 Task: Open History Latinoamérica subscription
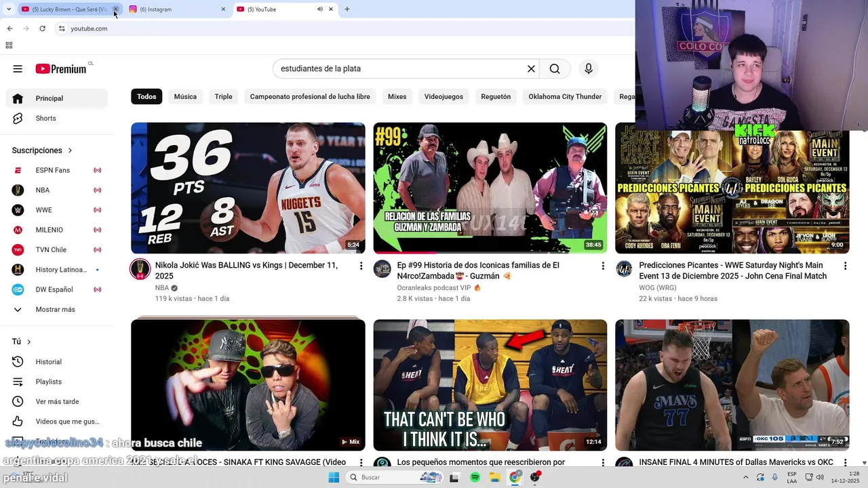[x=57, y=270]
